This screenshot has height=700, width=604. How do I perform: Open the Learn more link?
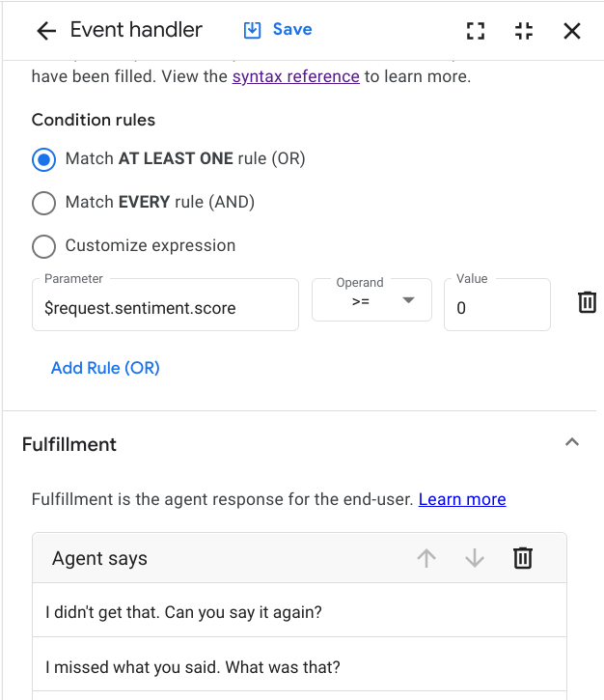462,499
